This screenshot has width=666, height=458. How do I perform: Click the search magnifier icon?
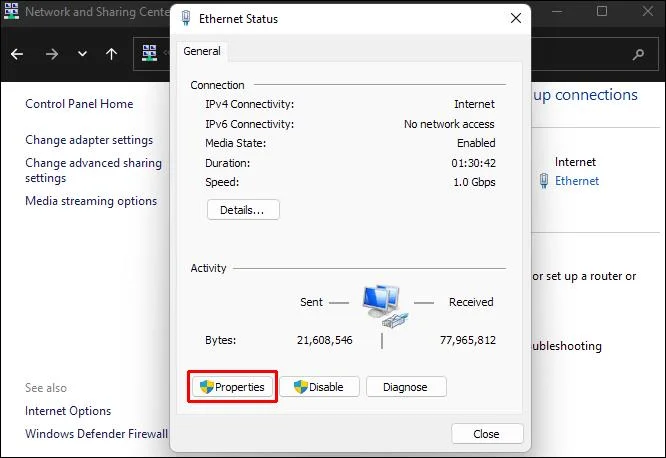(638, 54)
